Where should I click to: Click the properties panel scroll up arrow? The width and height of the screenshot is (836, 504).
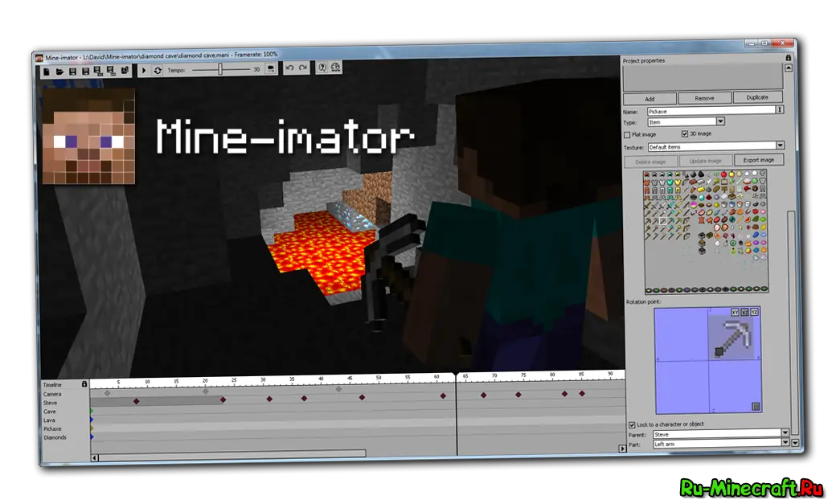[788, 68]
